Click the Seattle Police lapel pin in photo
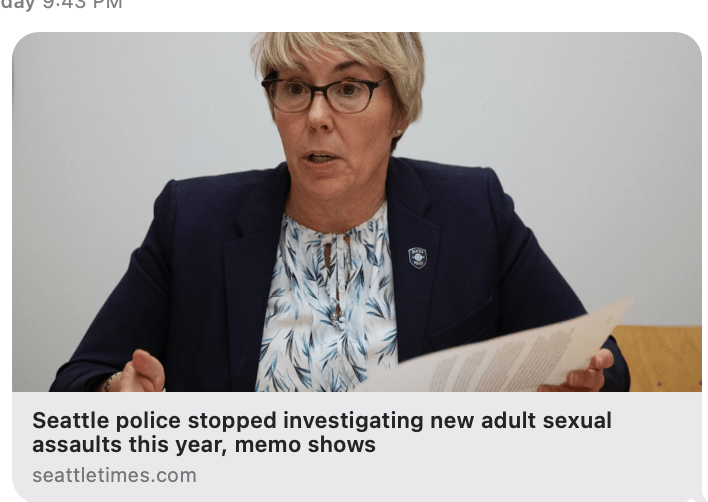The height and width of the screenshot is (502, 708). [x=417, y=258]
